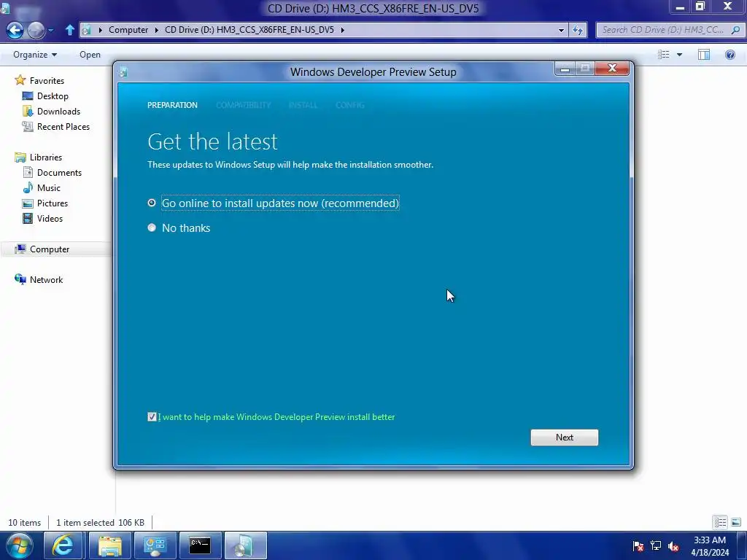Open the Pictures library
The height and width of the screenshot is (560, 747).
tap(53, 203)
